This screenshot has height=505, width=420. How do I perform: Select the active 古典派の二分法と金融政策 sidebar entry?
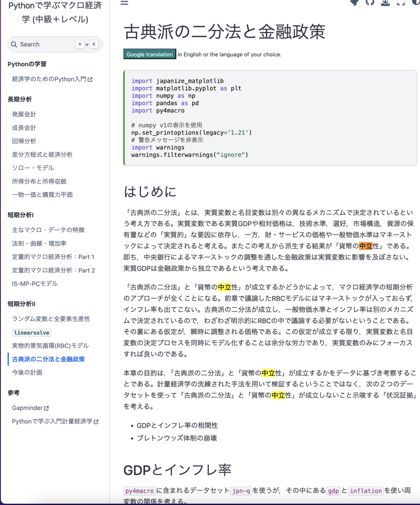tap(48, 359)
